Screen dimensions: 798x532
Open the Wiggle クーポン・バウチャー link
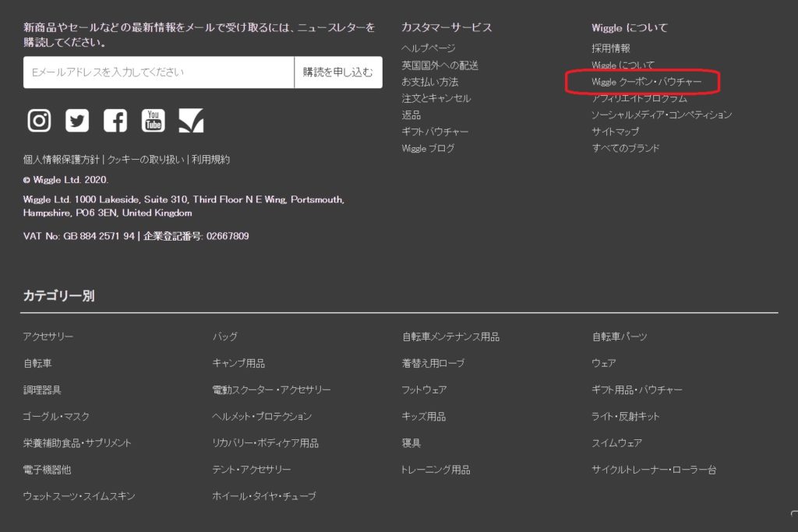click(646, 82)
